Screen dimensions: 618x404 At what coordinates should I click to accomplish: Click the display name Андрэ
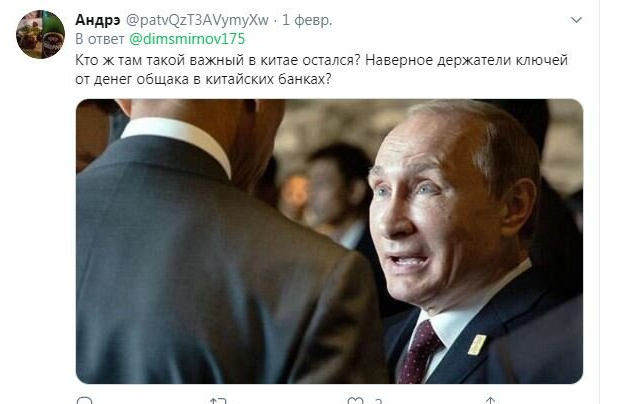(x=97, y=20)
